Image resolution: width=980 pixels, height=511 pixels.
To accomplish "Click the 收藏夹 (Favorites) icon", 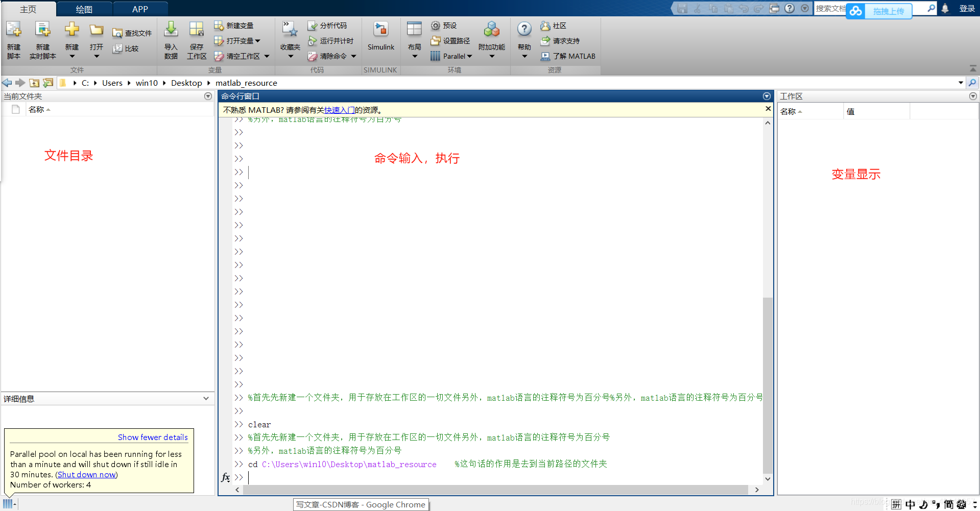I will point(290,30).
